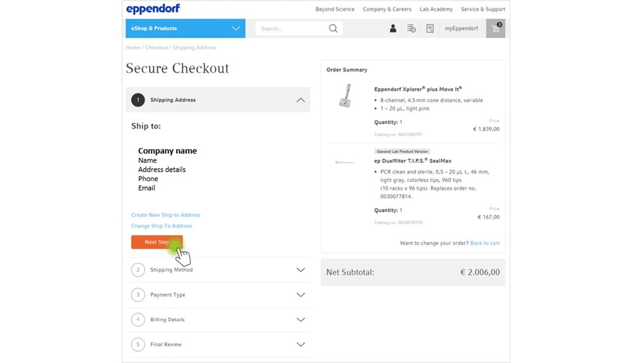Open the Lab Academy menu
The height and width of the screenshot is (363, 644).
coord(436,9)
